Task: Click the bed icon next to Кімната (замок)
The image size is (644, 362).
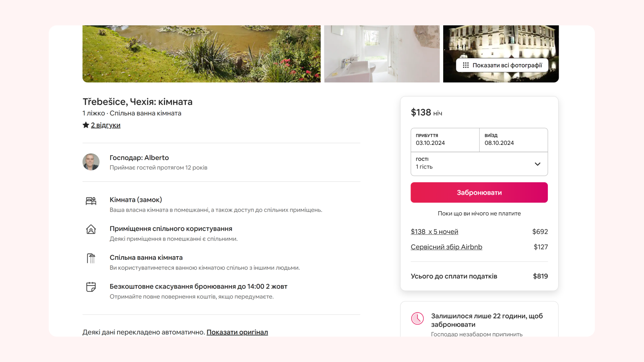Action: pos(91,201)
